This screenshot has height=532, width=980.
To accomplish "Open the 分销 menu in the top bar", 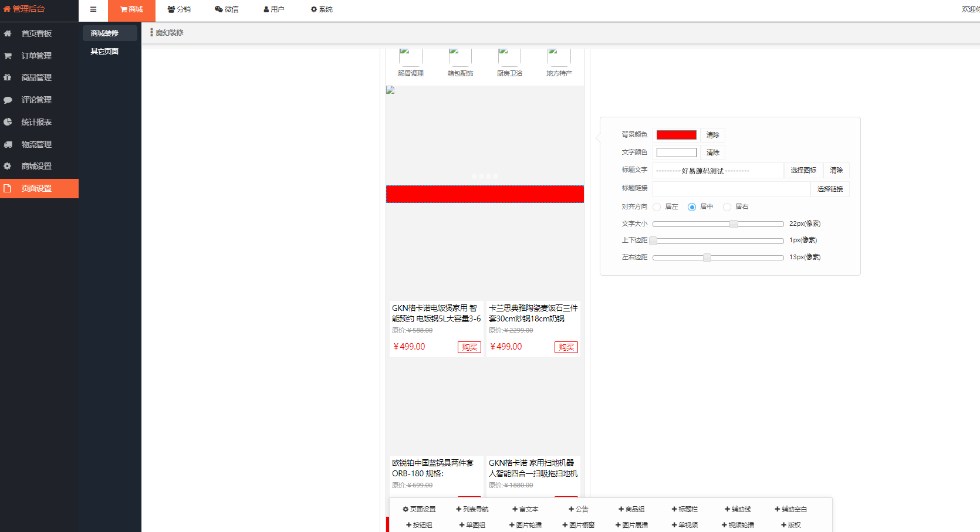I will [x=178, y=9].
